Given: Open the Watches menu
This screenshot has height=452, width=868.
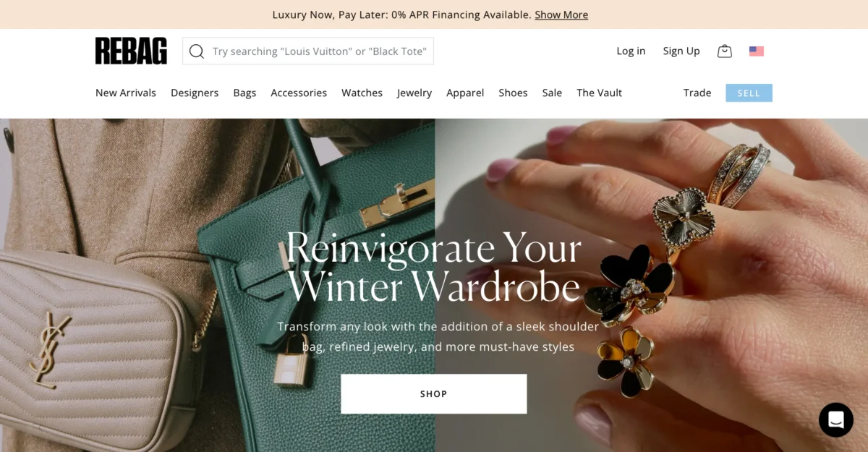Looking at the screenshot, I should 362,93.
